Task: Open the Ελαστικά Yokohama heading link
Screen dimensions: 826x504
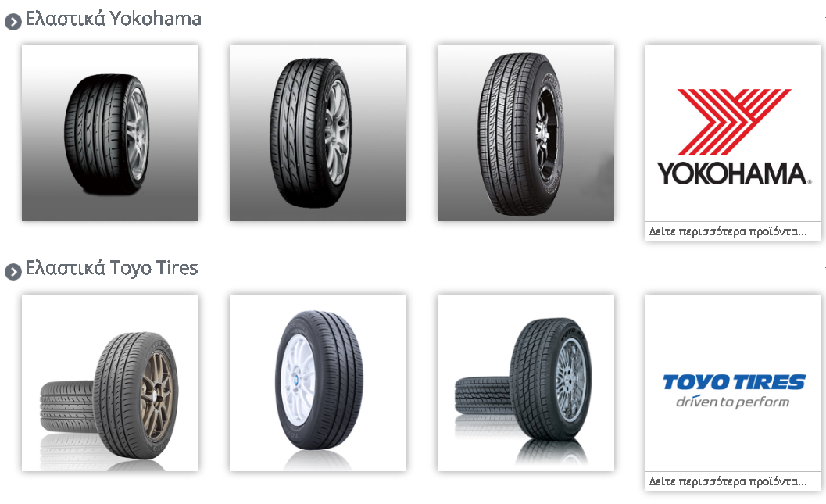Action: pos(113,19)
